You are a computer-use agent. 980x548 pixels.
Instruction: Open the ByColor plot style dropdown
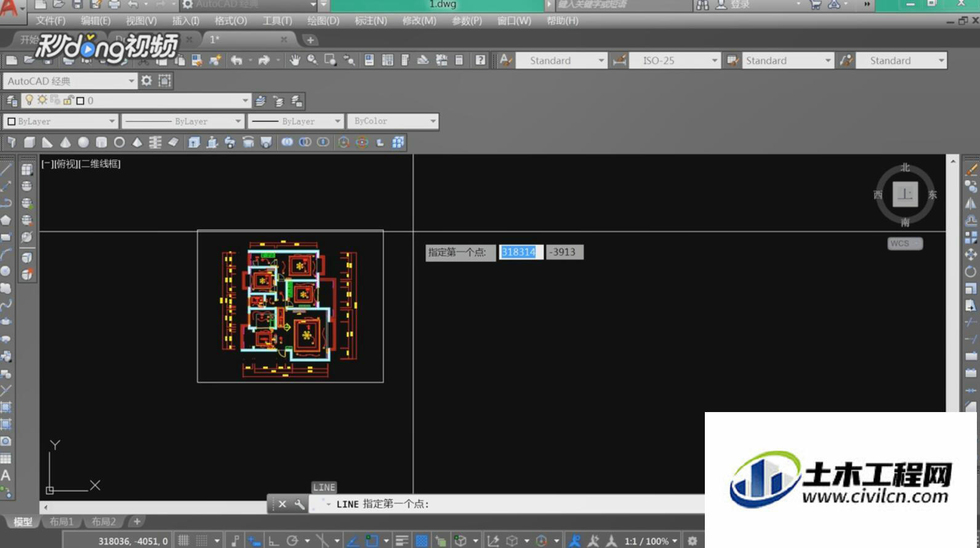pos(392,121)
